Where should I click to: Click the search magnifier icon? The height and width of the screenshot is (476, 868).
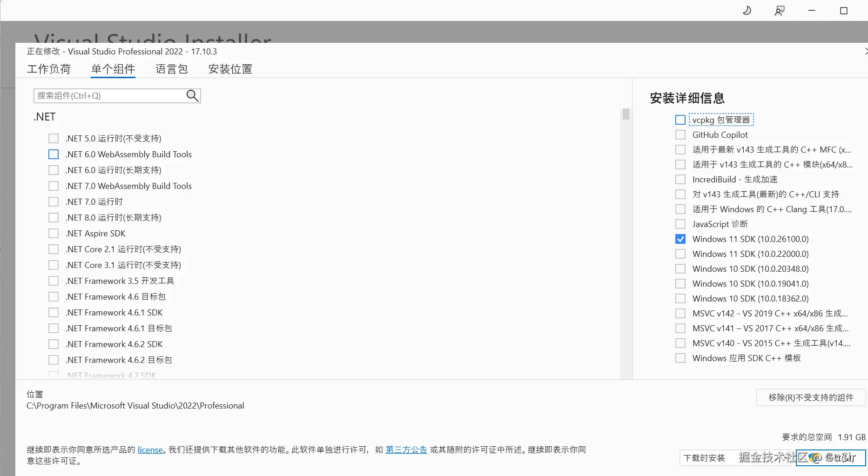(x=192, y=95)
